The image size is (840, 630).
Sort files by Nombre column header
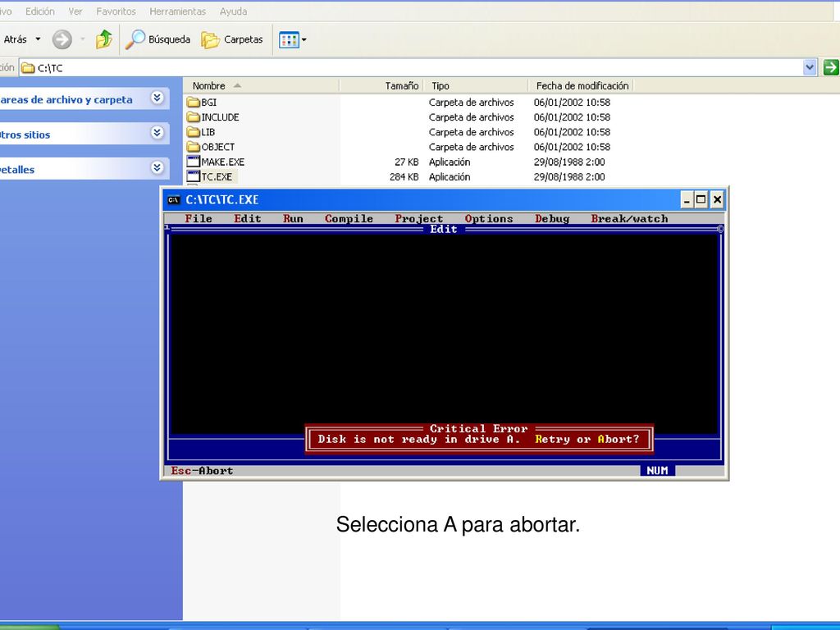262,85
